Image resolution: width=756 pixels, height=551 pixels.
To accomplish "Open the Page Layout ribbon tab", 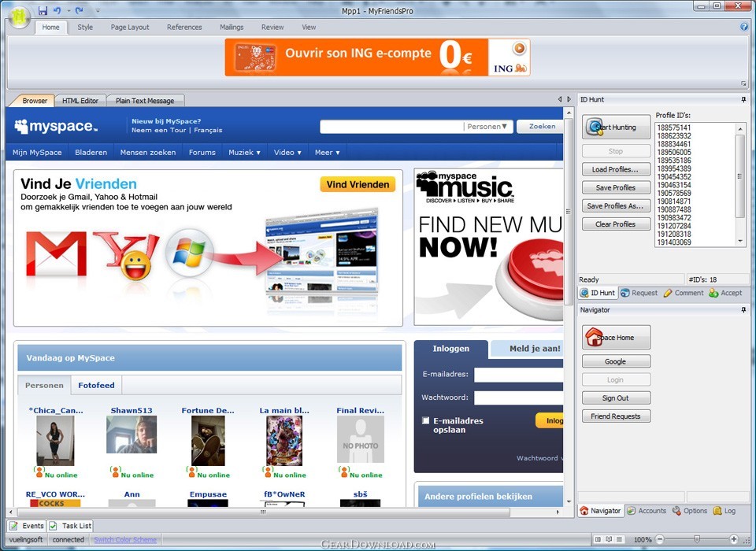I will [130, 27].
